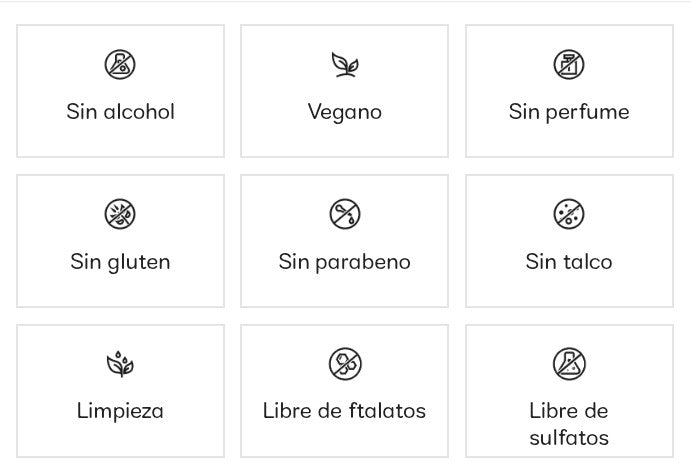Click the Vegano leaf sprout icon
The width and height of the screenshot is (691, 470).
point(345,65)
